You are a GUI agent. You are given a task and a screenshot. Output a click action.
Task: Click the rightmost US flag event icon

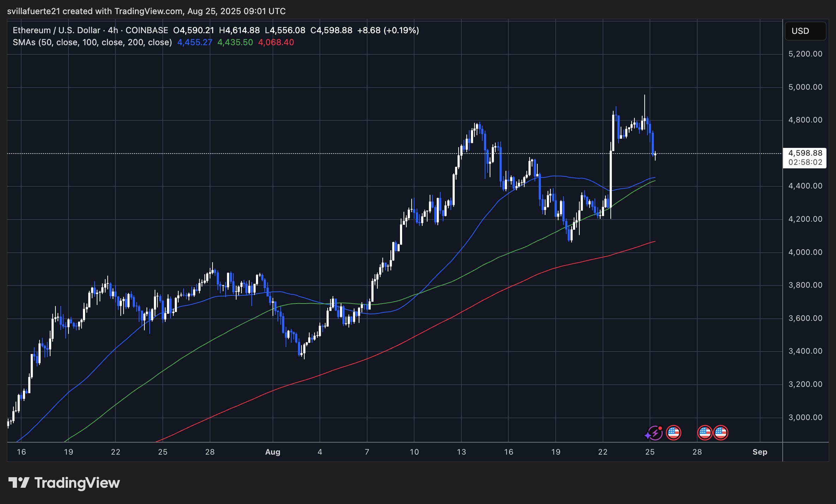point(721,433)
